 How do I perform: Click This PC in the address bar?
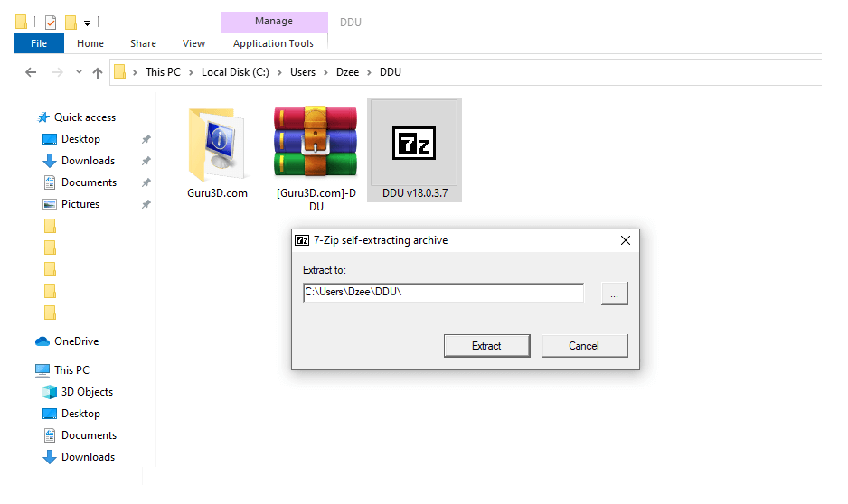[163, 72]
